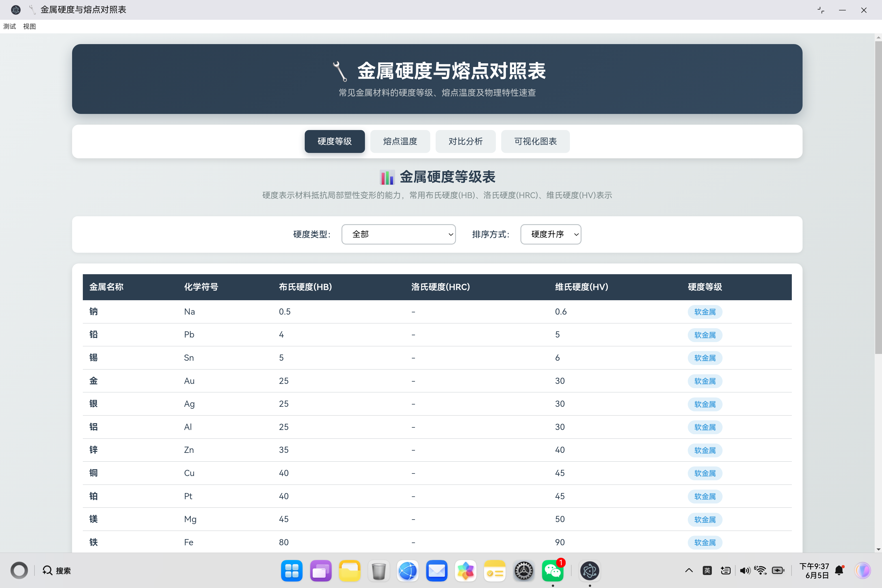The image size is (882, 588).
Task: Open the purple multi-window app in the dock
Action: click(x=321, y=571)
